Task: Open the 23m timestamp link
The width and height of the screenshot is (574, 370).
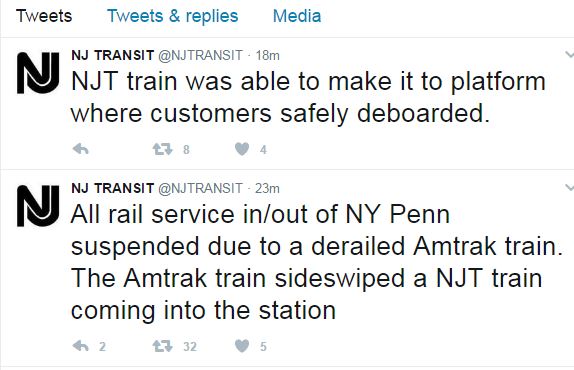Action: coord(267,188)
